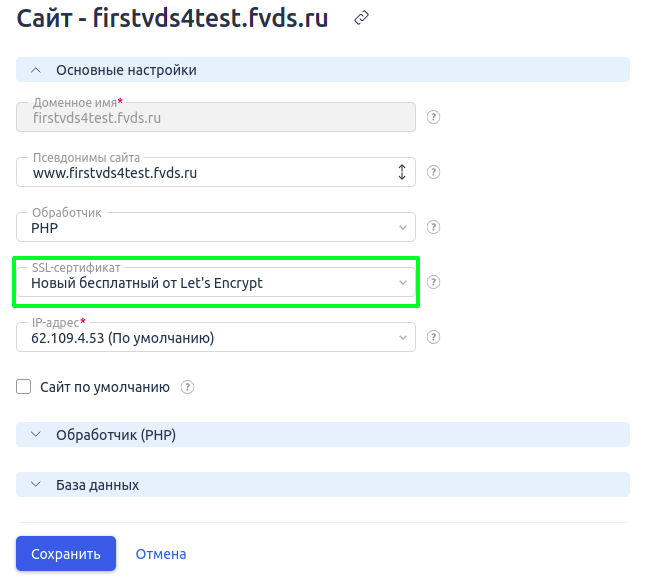The height and width of the screenshot is (584, 646).
Task: Click the Сайт по умолчанию label text
Action: point(105,388)
